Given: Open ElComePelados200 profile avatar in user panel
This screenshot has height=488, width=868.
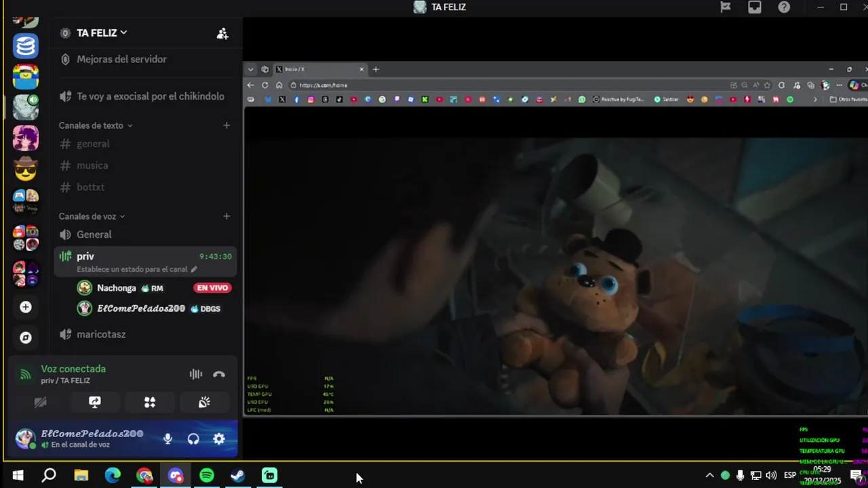Looking at the screenshot, I should 25,439.
